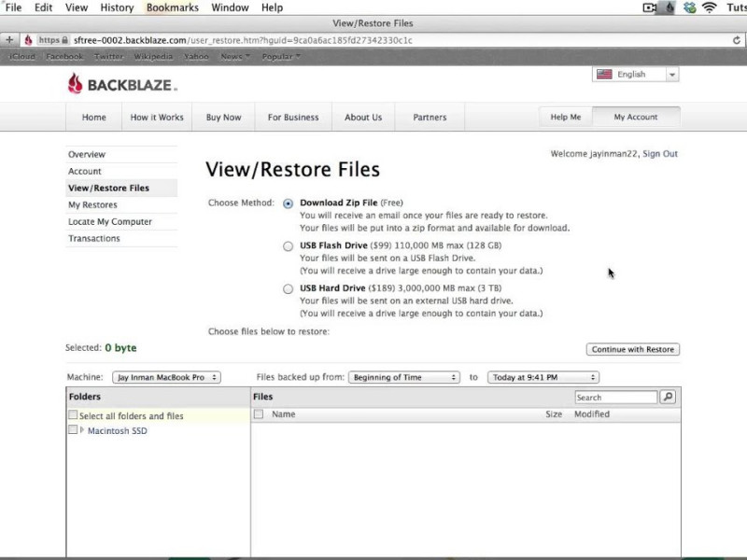
Task: Open For Business nav tab
Action: [x=293, y=118]
